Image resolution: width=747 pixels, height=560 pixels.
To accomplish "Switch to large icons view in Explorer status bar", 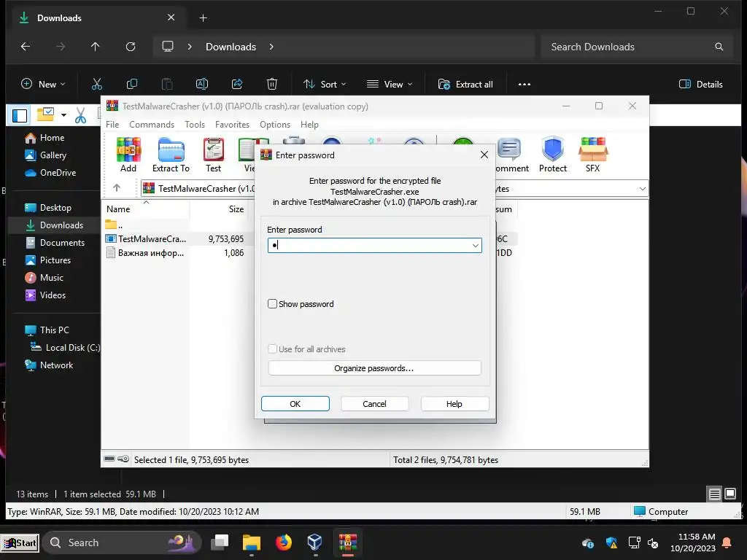I will click(730, 494).
